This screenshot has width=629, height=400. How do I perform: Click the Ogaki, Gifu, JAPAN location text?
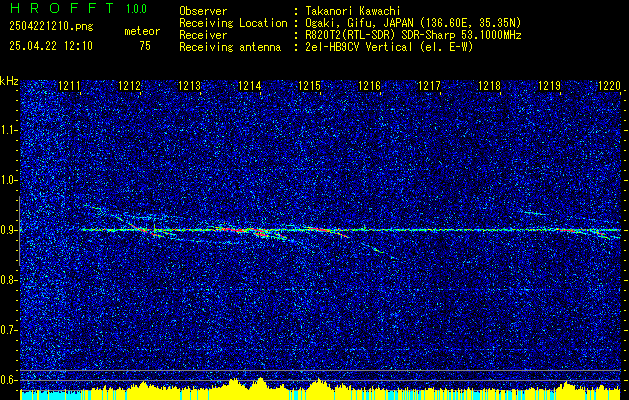413,23
